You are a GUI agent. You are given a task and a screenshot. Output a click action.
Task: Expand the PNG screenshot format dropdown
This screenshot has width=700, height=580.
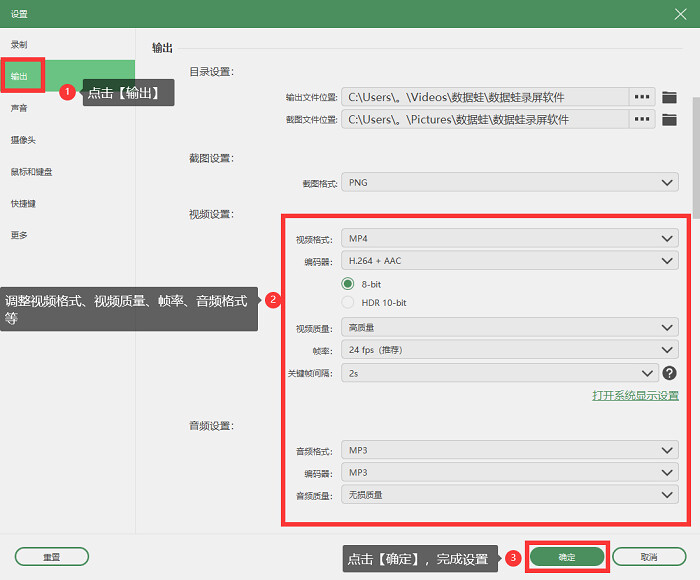(510, 182)
